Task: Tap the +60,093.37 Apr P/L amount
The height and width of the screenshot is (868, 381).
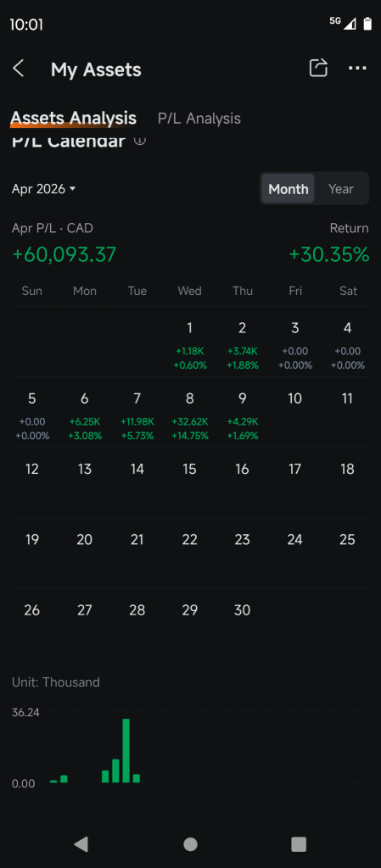Action: 64,254
